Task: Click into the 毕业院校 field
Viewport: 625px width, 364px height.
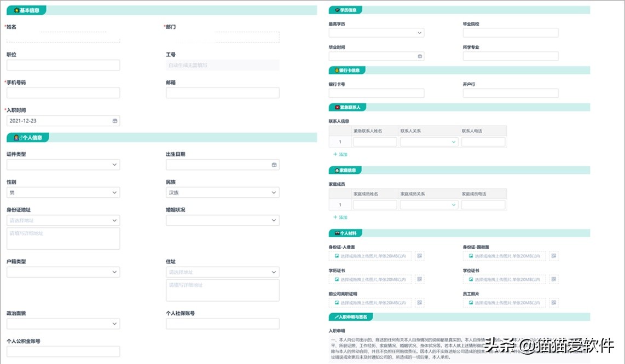Action: coord(511,33)
